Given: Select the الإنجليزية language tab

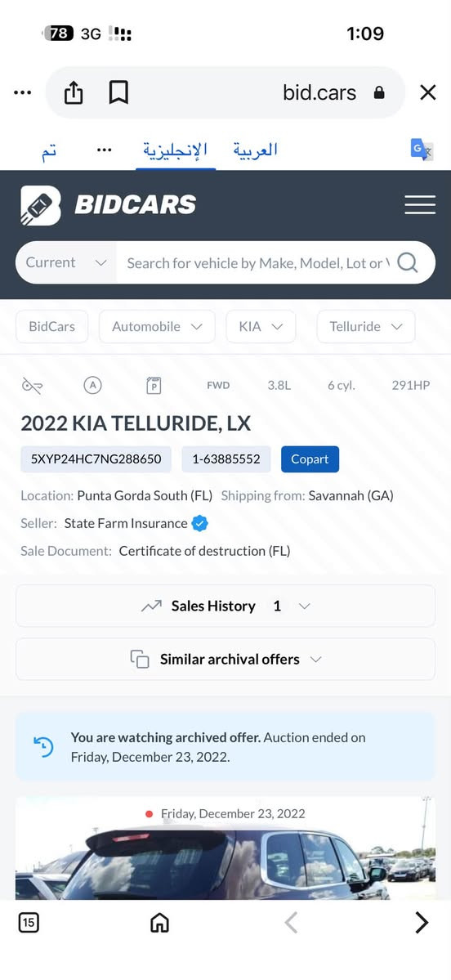Looking at the screenshot, I should pos(176,150).
